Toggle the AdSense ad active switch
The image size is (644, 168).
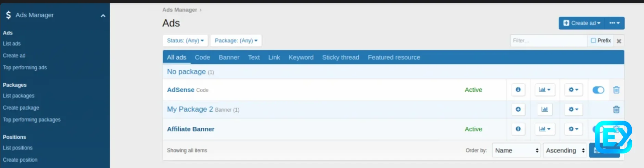(598, 90)
